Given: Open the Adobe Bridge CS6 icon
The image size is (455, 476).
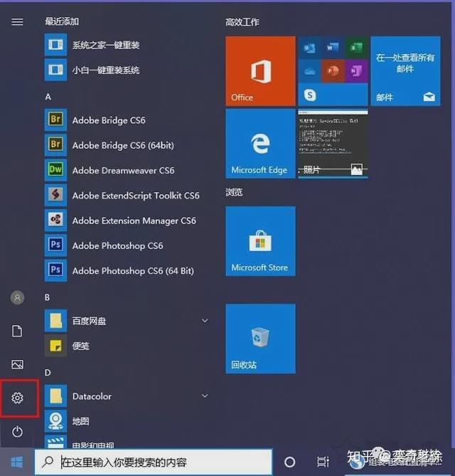Looking at the screenshot, I should coord(55,120).
